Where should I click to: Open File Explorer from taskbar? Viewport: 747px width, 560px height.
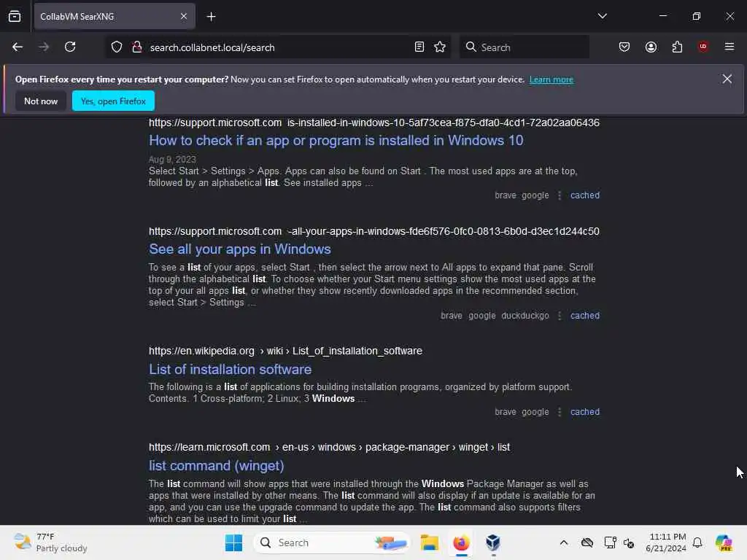tap(429, 542)
